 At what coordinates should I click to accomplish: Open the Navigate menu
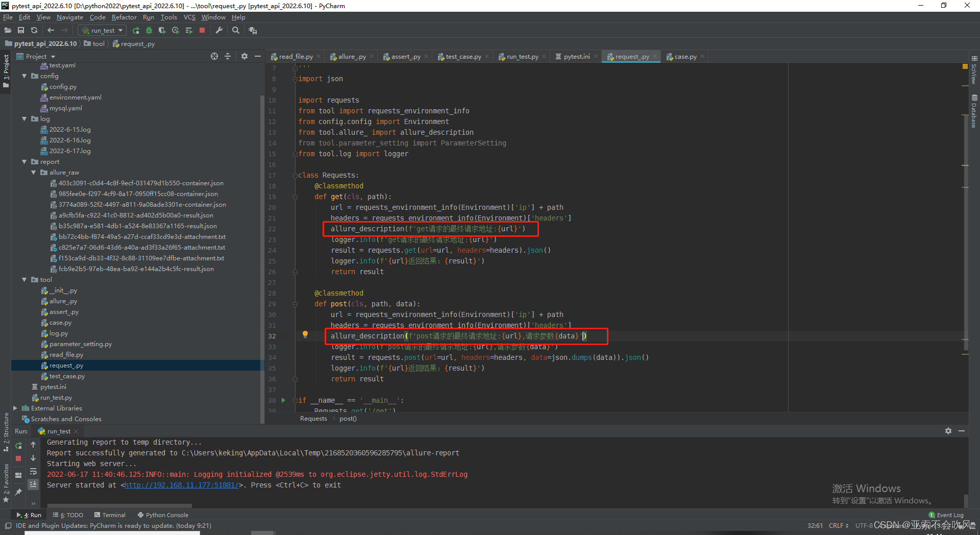[x=69, y=17]
